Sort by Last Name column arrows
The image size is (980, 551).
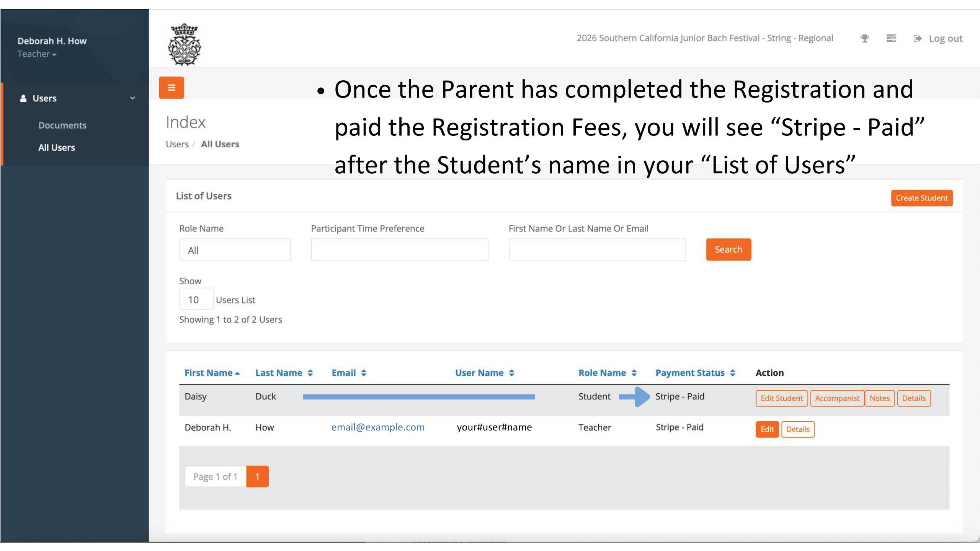point(310,373)
